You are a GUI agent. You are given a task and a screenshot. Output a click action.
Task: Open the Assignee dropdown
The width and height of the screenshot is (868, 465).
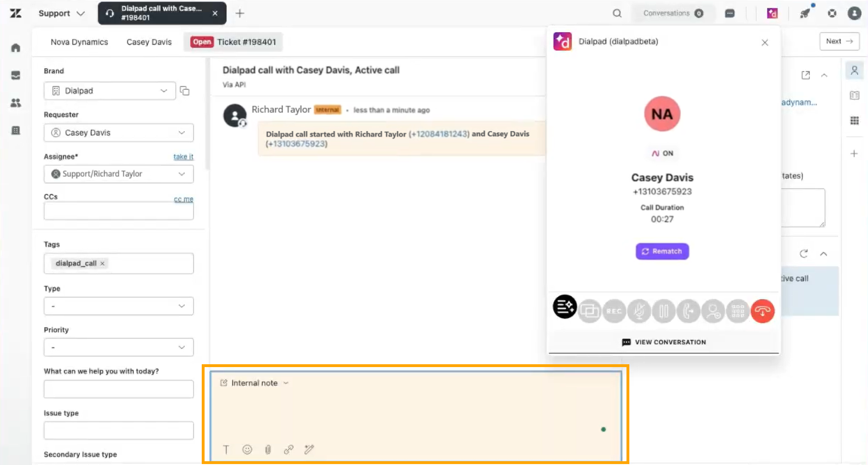(x=119, y=174)
